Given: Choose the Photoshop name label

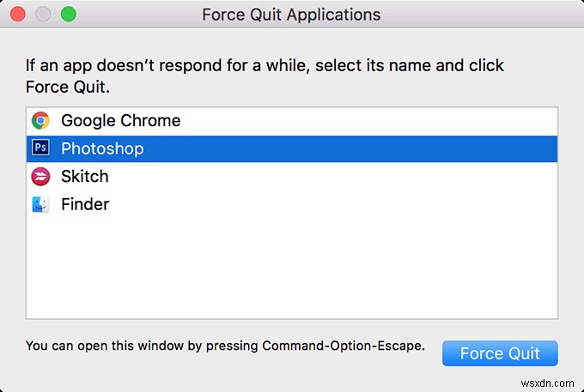Looking at the screenshot, I should [x=102, y=148].
